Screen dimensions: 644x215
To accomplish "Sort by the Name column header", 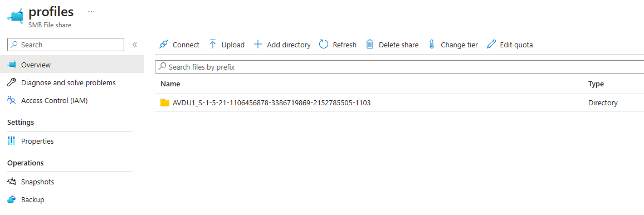I will pos(170,84).
